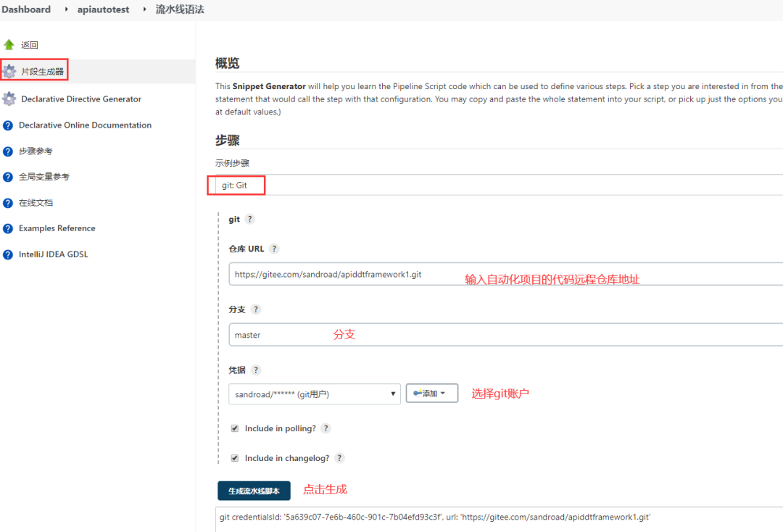Image resolution: width=783 pixels, height=532 pixels.
Task: Open IntelliJ IDEA GDSL sidebar link
Action: pos(54,254)
